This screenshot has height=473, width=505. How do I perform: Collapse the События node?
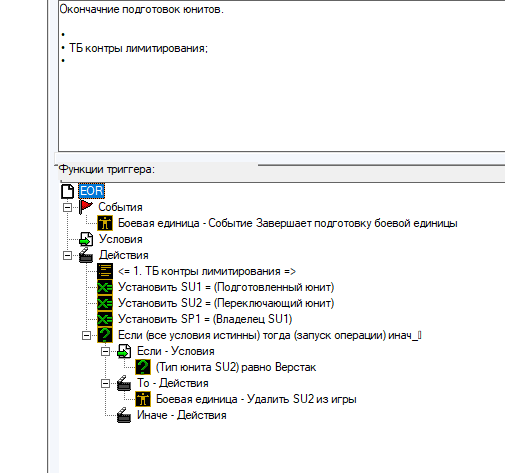pyautogui.click(x=67, y=207)
